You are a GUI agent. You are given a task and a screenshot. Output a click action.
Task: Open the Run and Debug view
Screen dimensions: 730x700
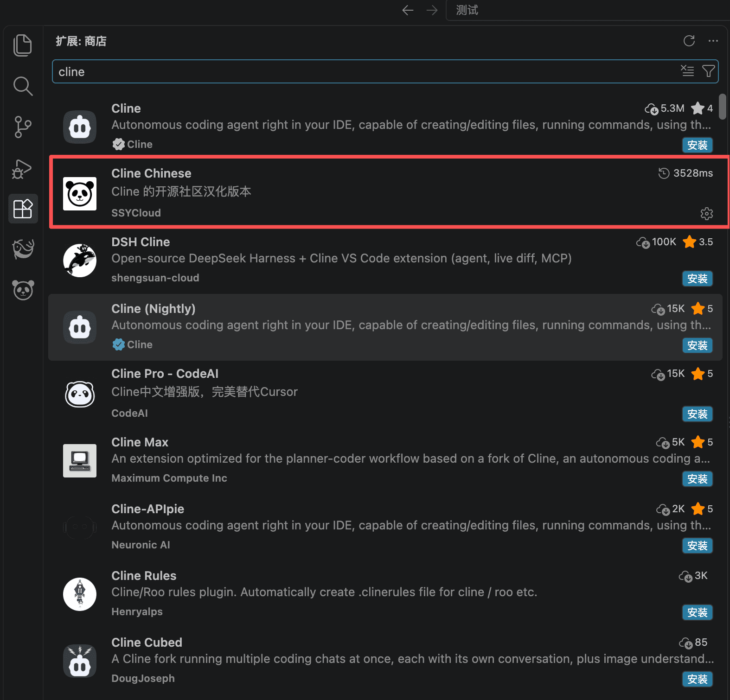(x=22, y=169)
